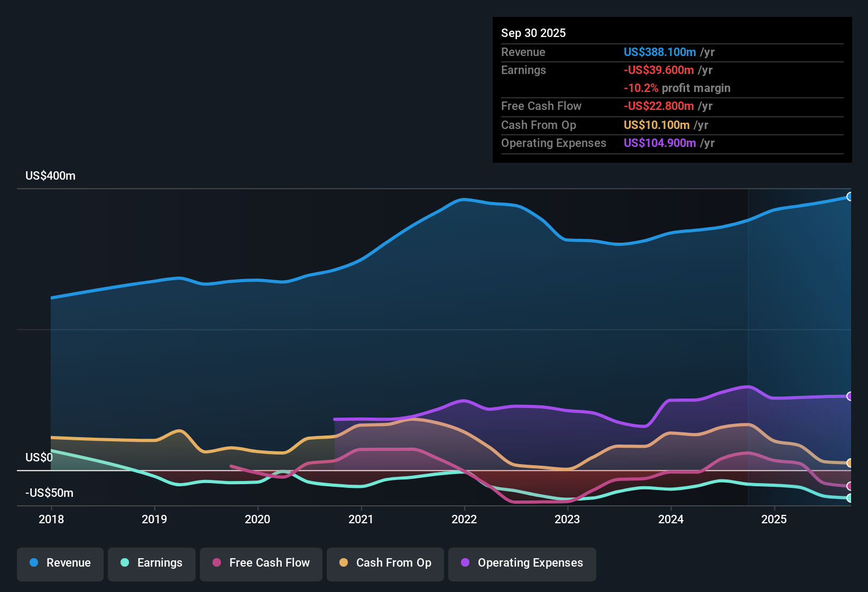Screen dimensions: 868x592
Task: Click the orange Cash From Op dot icon
Action: [x=343, y=563]
